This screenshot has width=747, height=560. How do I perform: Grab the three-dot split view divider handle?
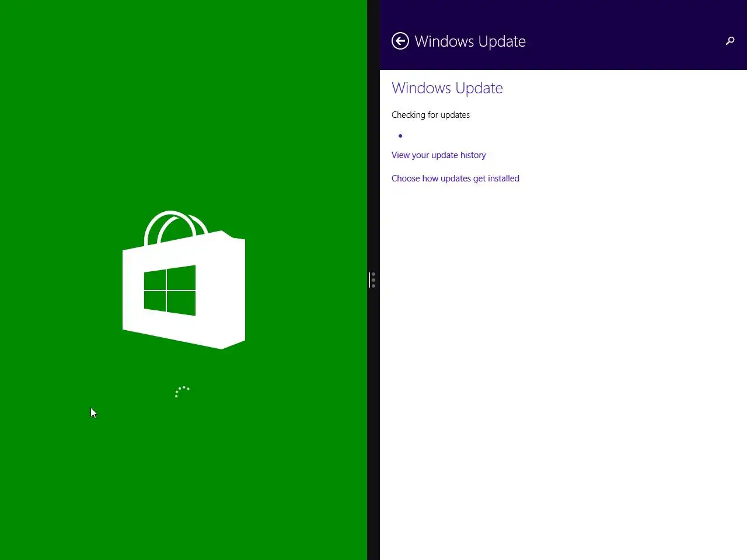373,280
